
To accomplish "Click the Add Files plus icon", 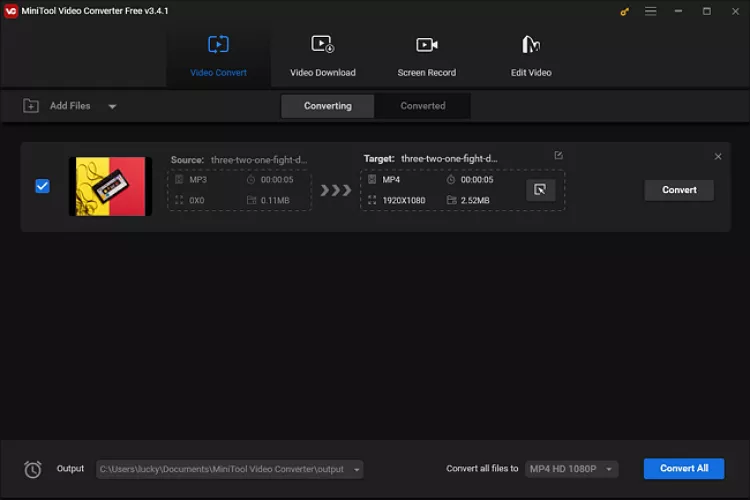I will (x=31, y=106).
